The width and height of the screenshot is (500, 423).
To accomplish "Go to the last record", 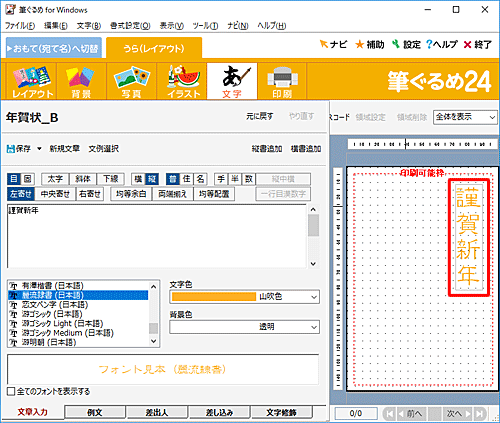I will point(480,414).
